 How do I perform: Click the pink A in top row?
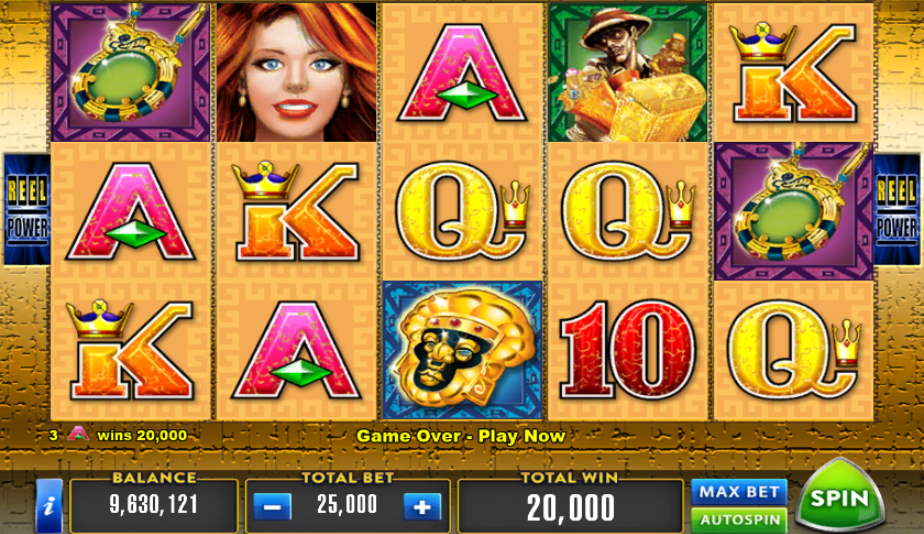pyautogui.click(x=462, y=72)
